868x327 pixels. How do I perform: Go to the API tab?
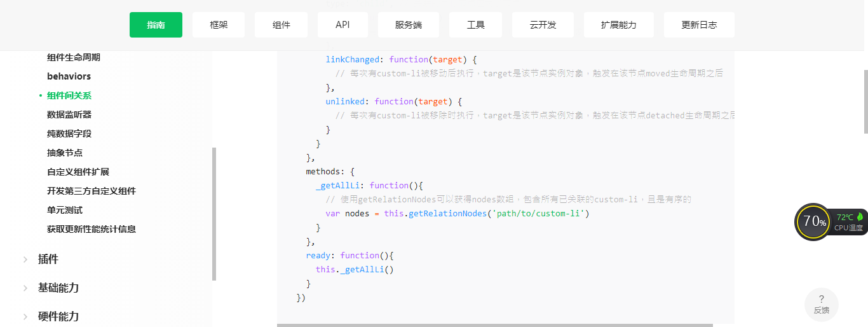[x=342, y=25]
